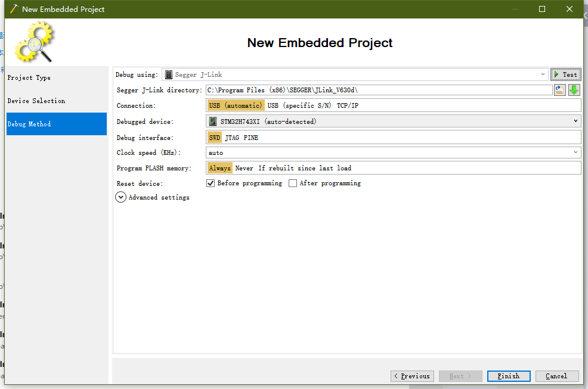Set Program FLASH memory to Never
Screen dimensions: 588x389
click(x=244, y=168)
